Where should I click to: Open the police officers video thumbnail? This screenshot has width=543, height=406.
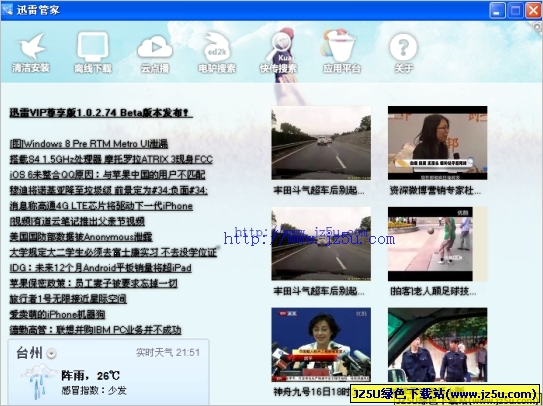click(437, 345)
